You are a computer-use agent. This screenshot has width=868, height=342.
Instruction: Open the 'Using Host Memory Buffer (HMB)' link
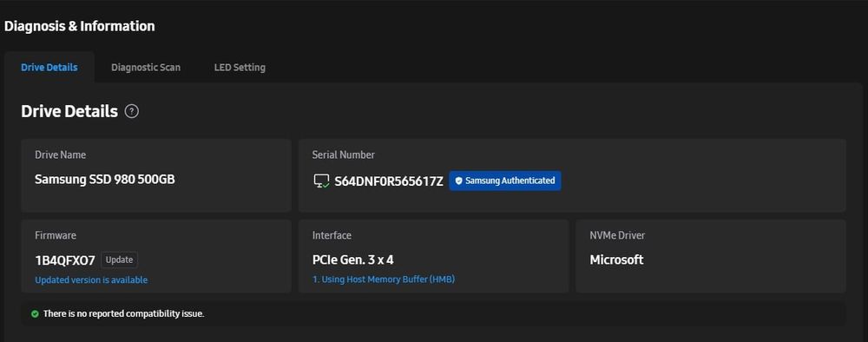[384, 280]
